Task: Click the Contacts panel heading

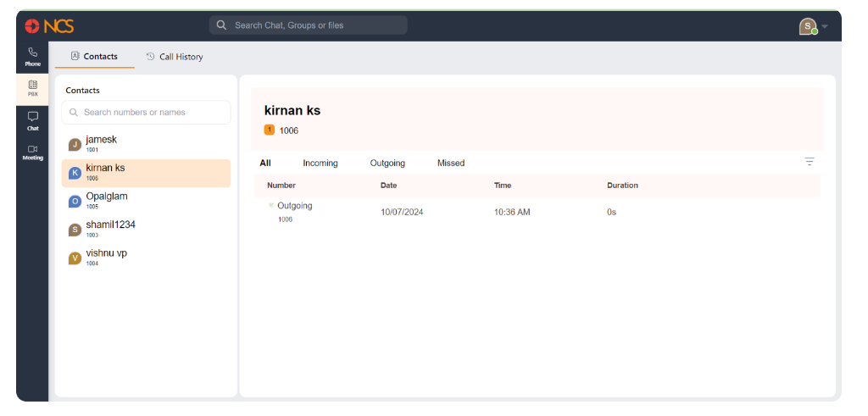Action: point(82,90)
